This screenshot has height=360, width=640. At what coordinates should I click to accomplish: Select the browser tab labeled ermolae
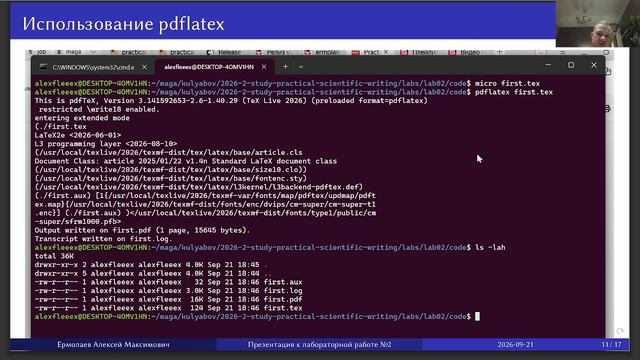[322, 52]
